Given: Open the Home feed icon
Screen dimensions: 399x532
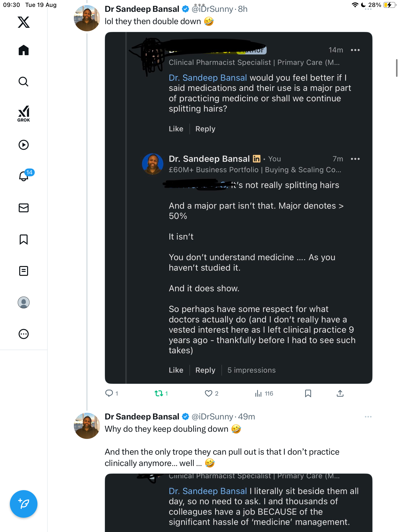Looking at the screenshot, I should tap(24, 50).
